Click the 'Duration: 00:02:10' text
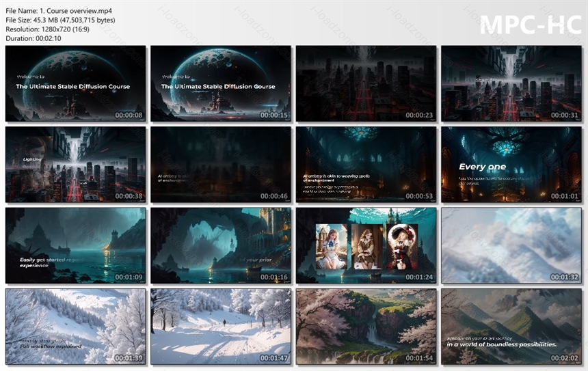Image resolution: width=588 pixels, height=371 pixels. coord(34,38)
